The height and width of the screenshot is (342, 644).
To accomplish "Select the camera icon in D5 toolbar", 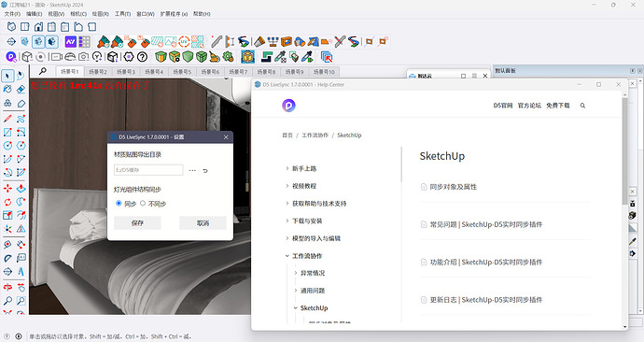I will tap(83, 57).
